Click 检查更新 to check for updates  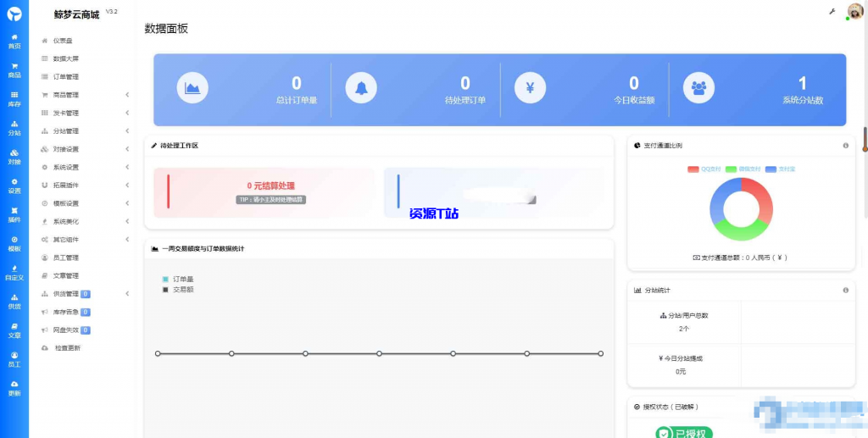[x=67, y=348]
